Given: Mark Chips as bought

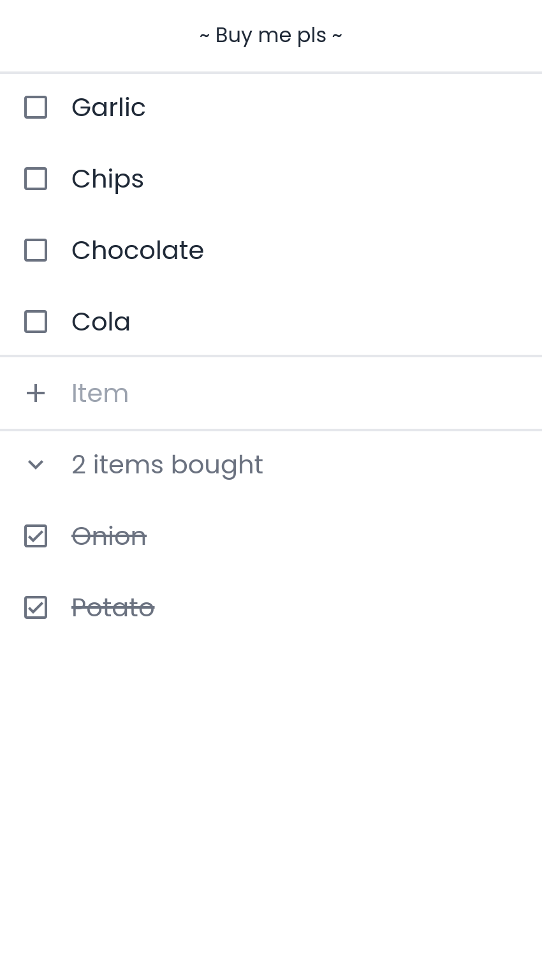Looking at the screenshot, I should [36, 179].
